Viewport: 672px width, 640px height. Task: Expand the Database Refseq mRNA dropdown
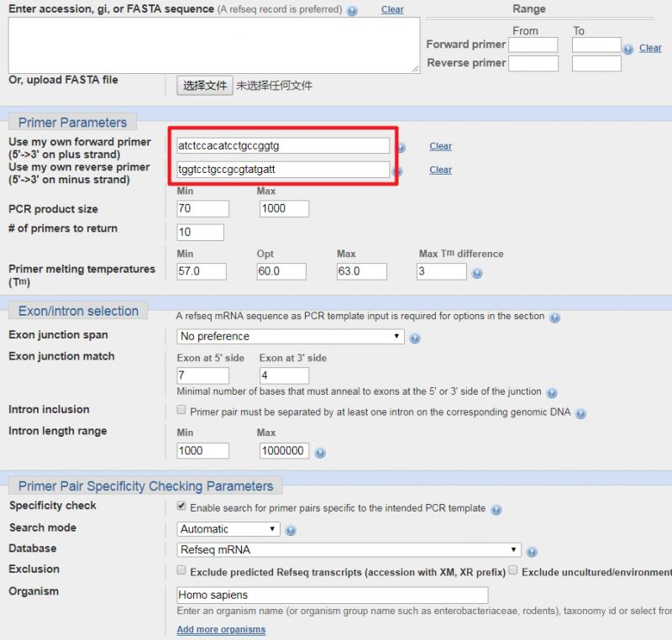349,550
